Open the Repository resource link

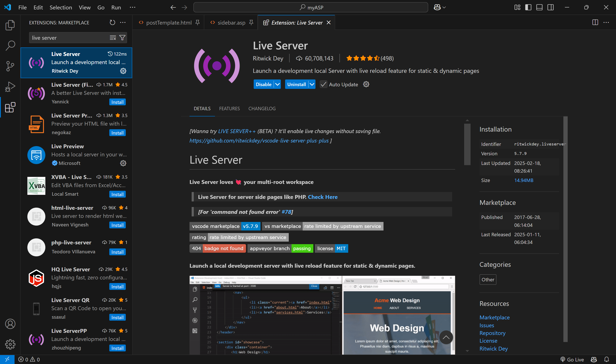tap(492, 333)
